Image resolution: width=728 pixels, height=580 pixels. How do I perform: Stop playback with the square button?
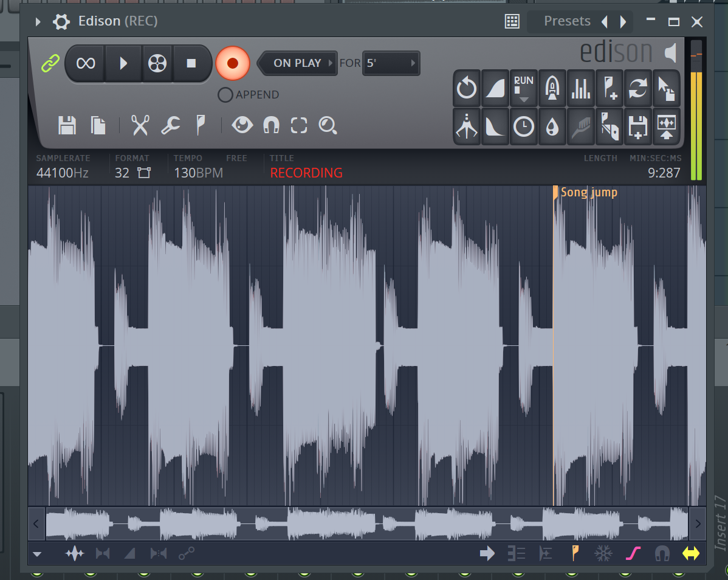pyautogui.click(x=191, y=63)
